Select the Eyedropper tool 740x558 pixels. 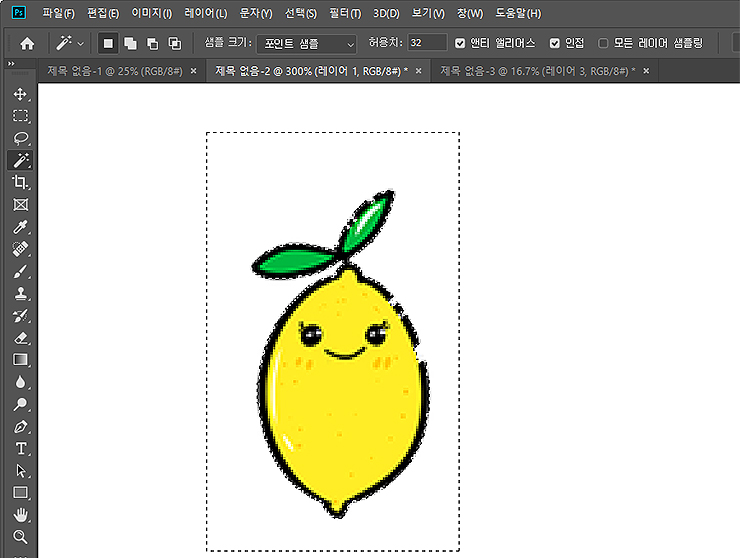coord(20,227)
